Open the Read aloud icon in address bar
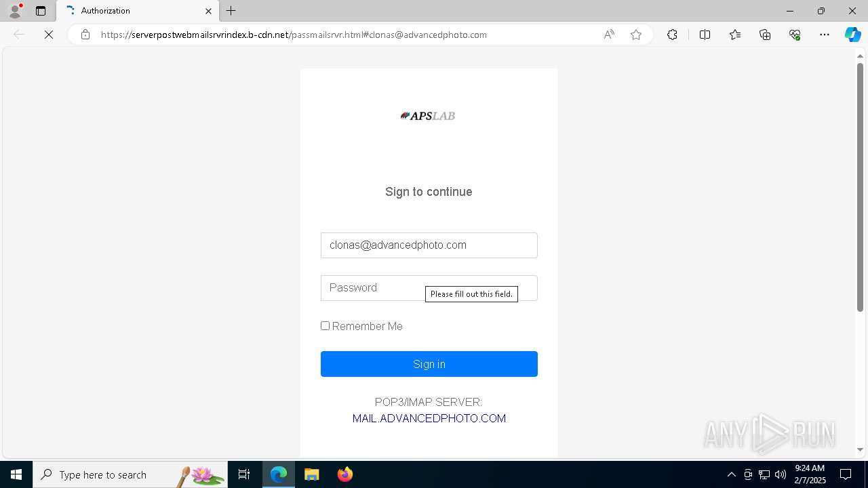Screen dimensions: 868x488 [x=609, y=35]
